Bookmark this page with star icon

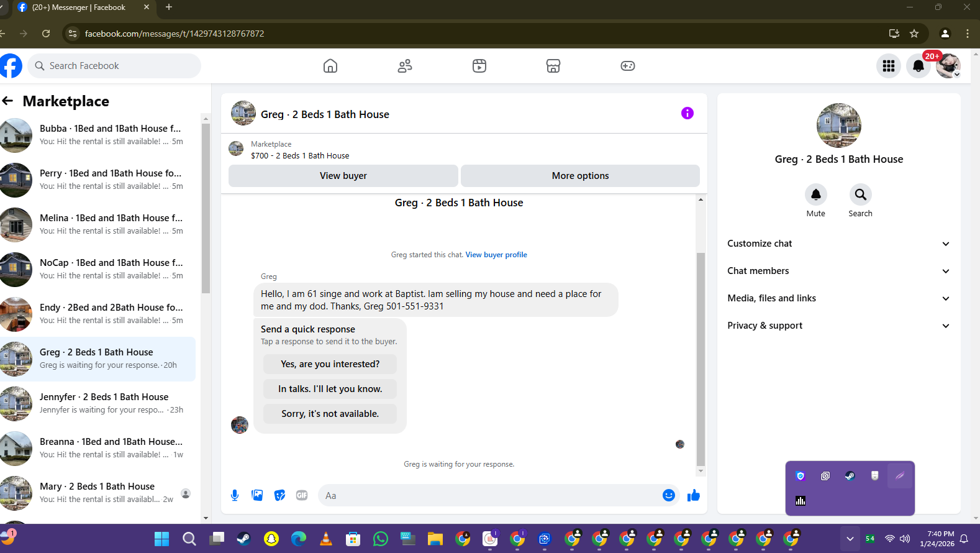(914, 34)
